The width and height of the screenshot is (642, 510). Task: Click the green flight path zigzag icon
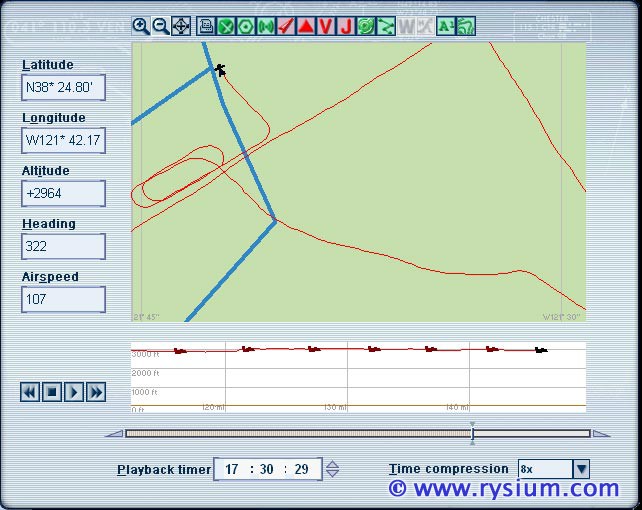[x=386, y=26]
